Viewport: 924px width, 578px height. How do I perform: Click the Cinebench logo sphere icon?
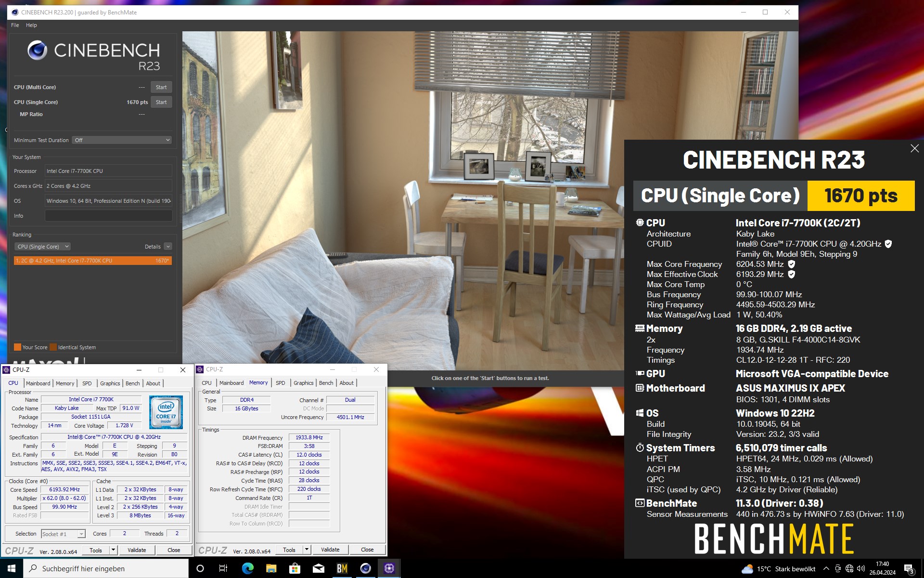[x=37, y=50]
